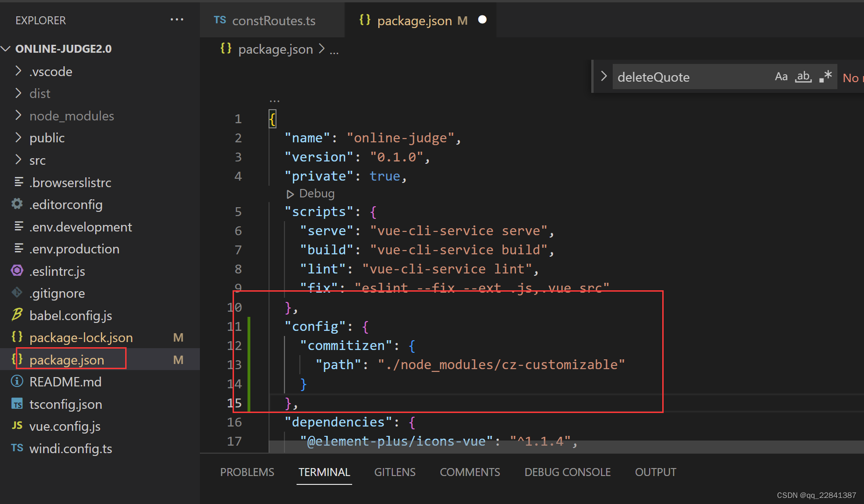
Task: Open Explorer more actions ellipsis menu
Action: (177, 20)
